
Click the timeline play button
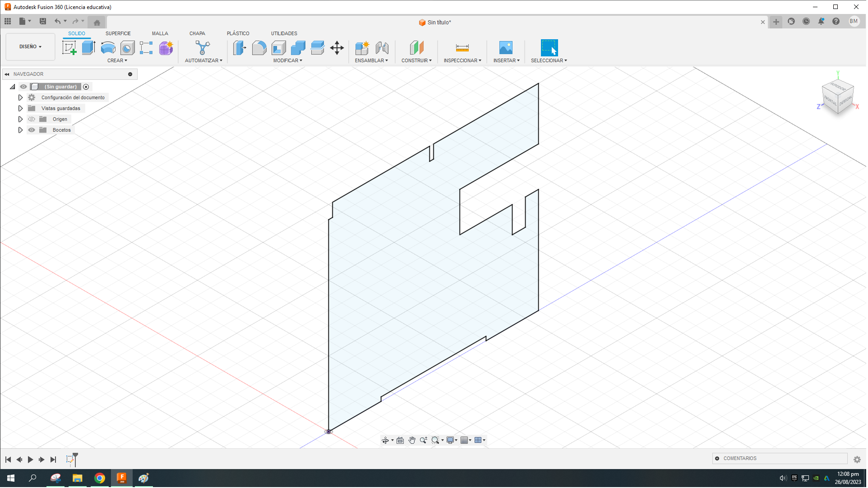point(30,460)
